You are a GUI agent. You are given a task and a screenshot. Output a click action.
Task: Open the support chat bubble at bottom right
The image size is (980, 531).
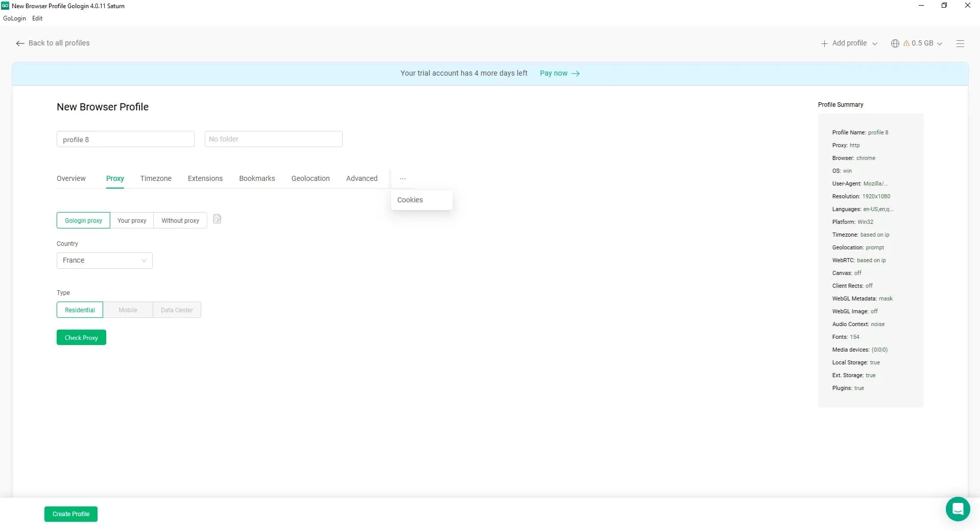(958, 509)
